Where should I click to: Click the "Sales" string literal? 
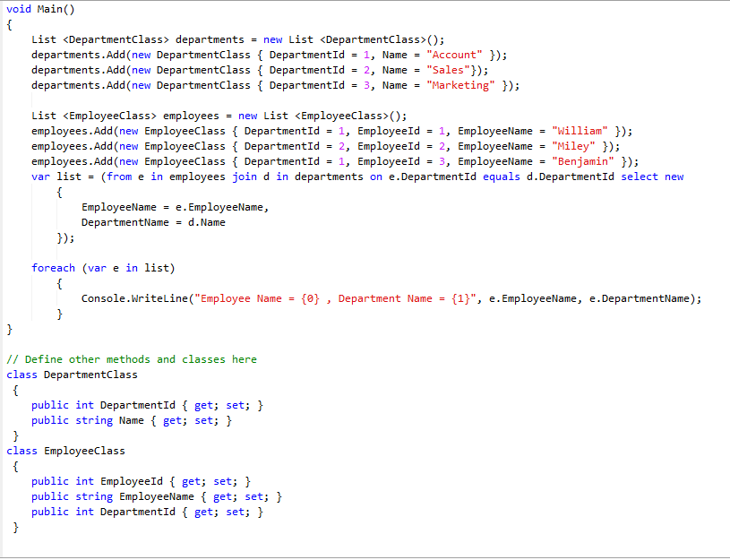(x=448, y=71)
